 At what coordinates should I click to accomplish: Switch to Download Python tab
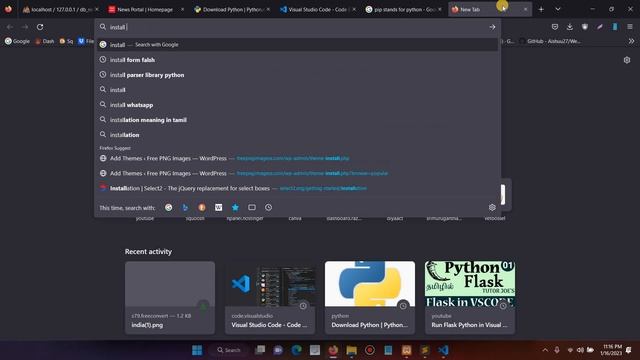pyautogui.click(x=231, y=9)
